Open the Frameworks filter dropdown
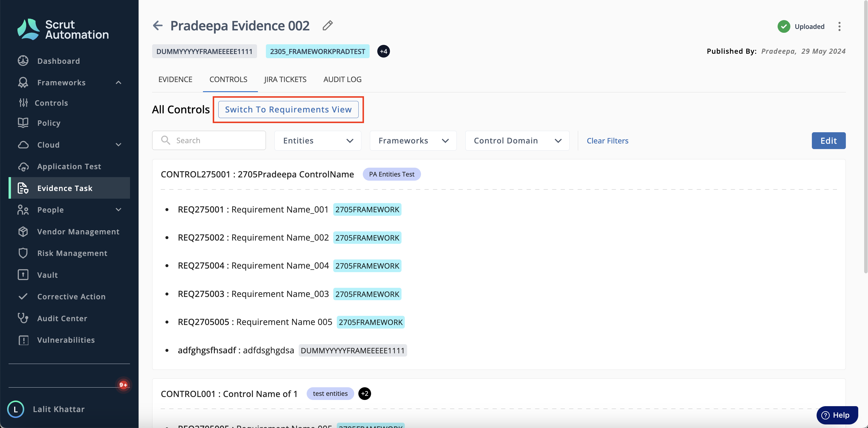The width and height of the screenshot is (868, 428). [413, 141]
